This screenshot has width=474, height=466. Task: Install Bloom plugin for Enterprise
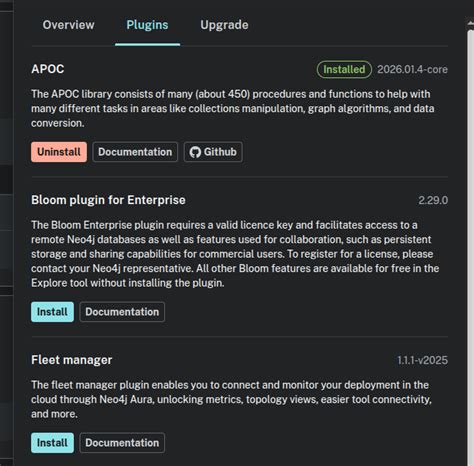click(x=52, y=312)
